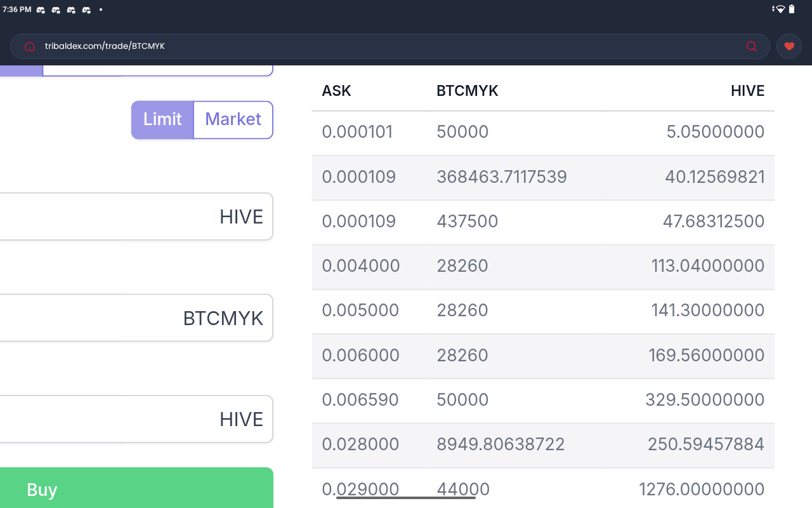
Task: Tap the red home icon in address bar
Action: tap(29, 46)
